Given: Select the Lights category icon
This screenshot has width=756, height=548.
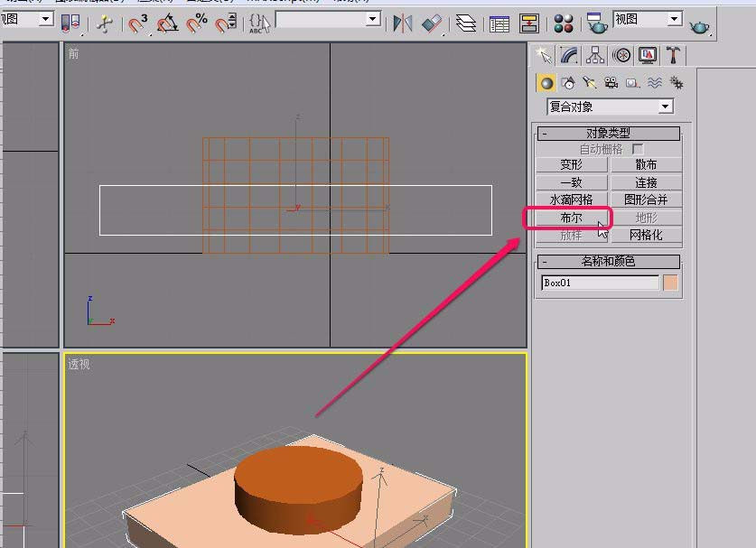Looking at the screenshot, I should click(589, 83).
